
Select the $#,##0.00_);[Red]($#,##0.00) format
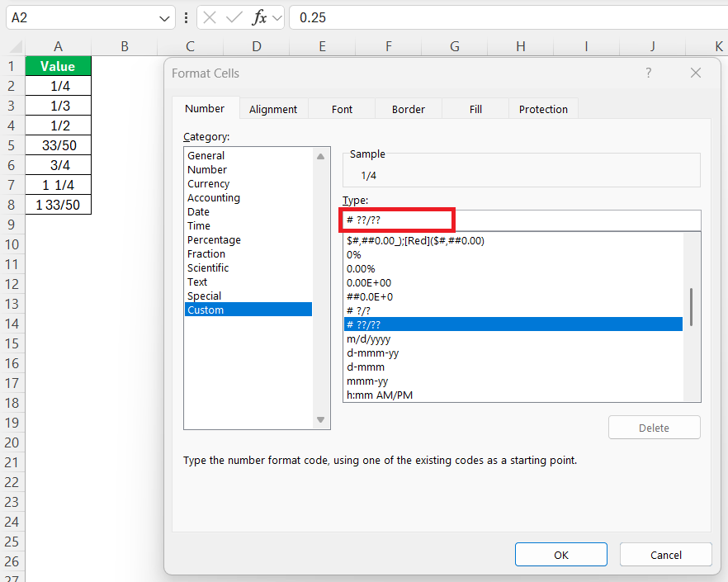pos(513,240)
